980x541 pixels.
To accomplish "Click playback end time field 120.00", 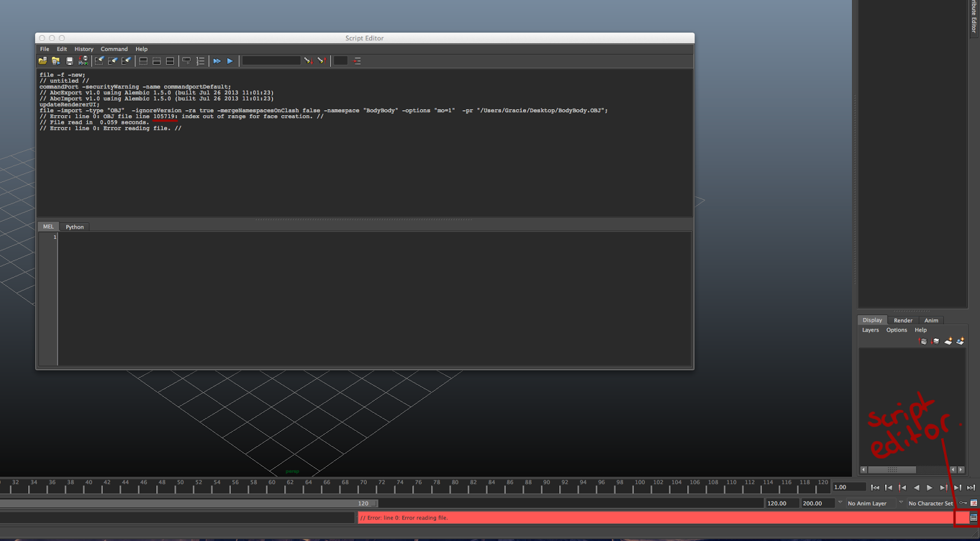I will (x=782, y=503).
